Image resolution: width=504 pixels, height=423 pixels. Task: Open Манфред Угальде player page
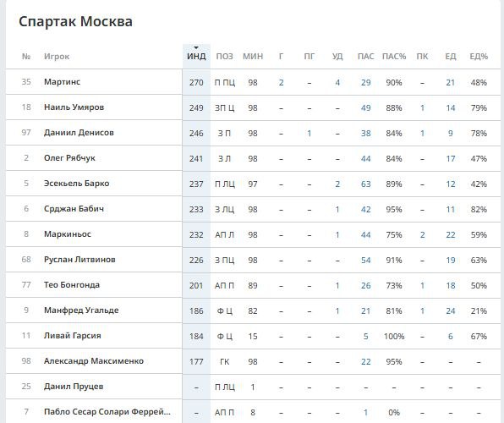click(x=81, y=310)
